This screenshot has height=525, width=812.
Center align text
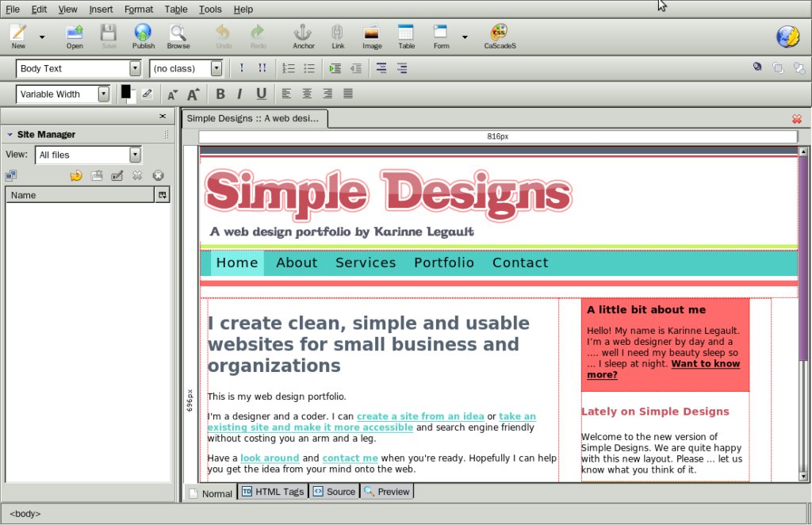(x=307, y=94)
